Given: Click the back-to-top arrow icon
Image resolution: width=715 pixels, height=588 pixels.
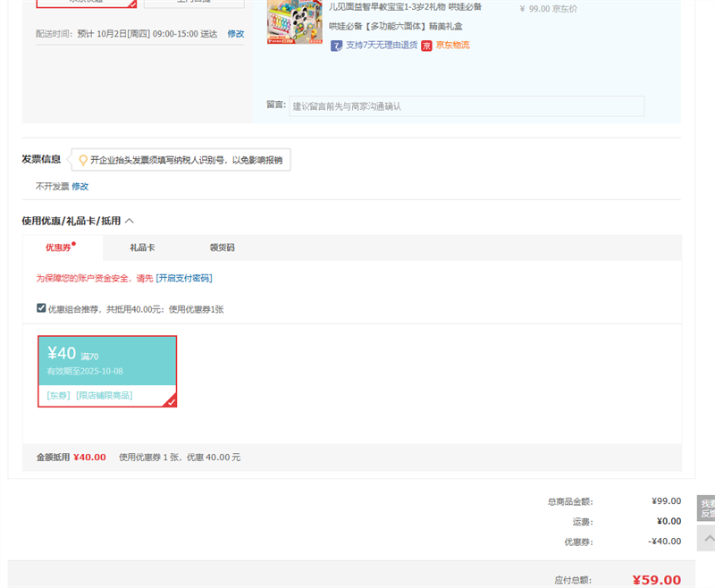Looking at the screenshot, I should [x=707, y=537].
